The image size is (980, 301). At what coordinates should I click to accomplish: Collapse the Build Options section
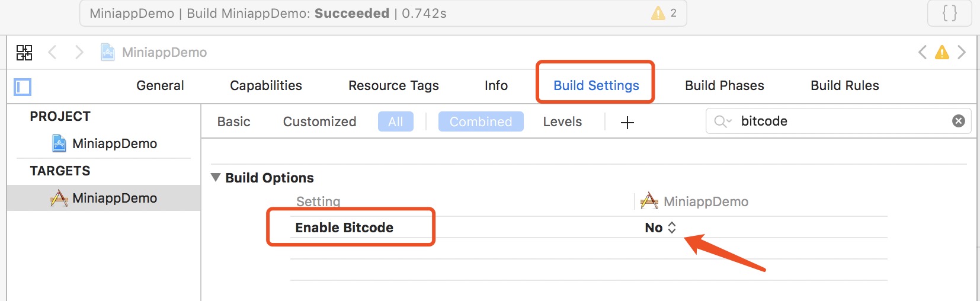(x=216, y=178)
